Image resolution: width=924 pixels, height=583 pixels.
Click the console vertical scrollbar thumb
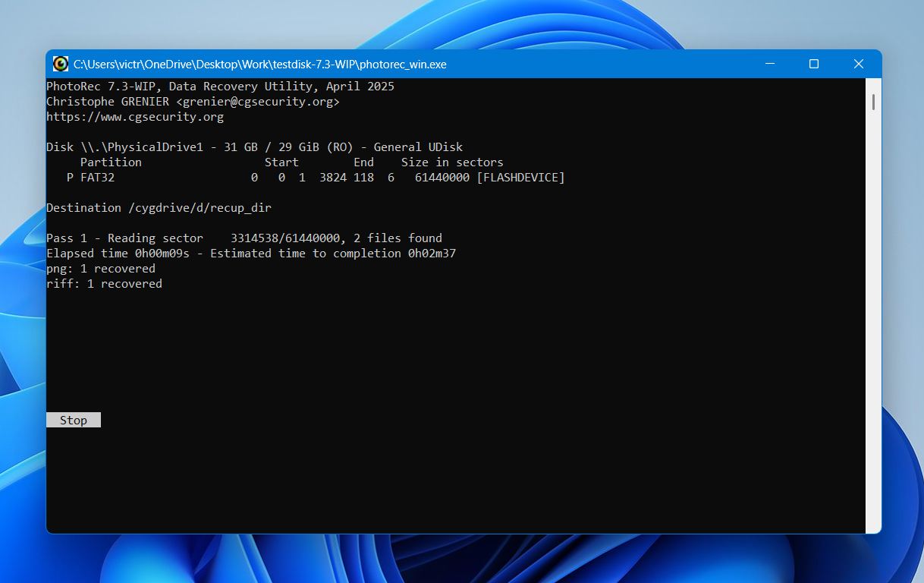coord(874,102)
